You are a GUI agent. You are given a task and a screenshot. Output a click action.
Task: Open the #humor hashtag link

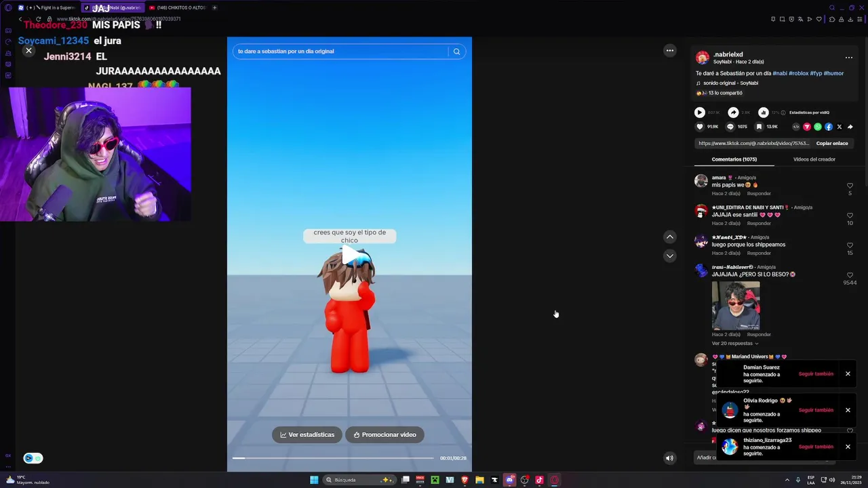pos(833,73)
